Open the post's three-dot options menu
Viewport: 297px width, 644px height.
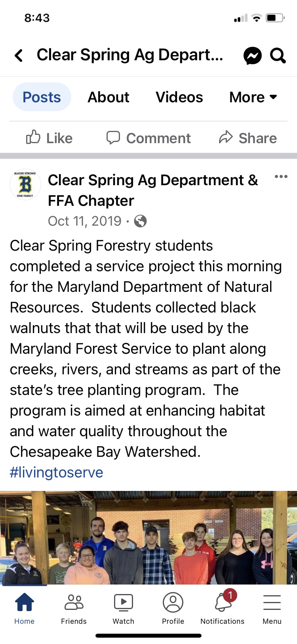click(x=281, y=177)
